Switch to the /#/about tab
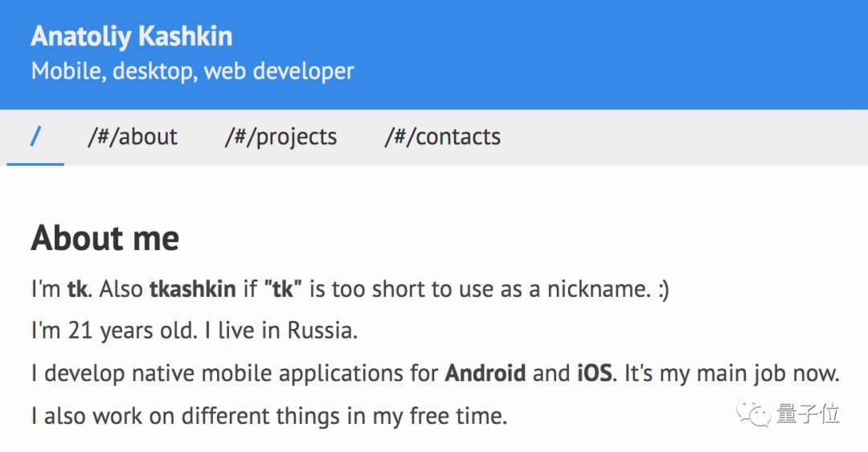The height and width of the screenshot is (452, 868). 133,138
